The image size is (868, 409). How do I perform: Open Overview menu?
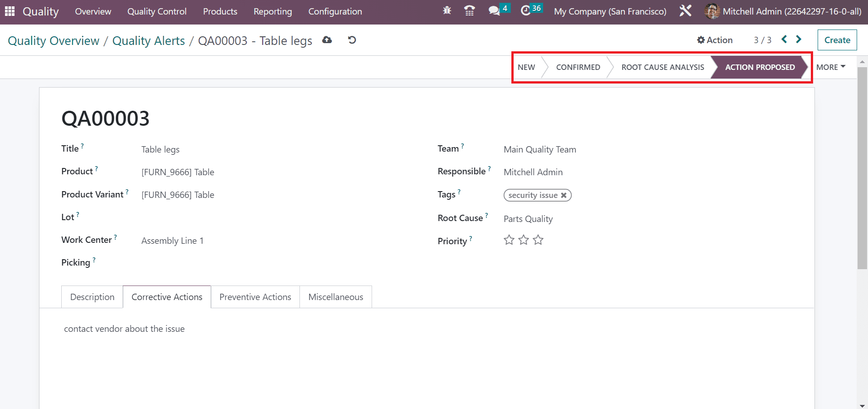[x=93, y=11]
